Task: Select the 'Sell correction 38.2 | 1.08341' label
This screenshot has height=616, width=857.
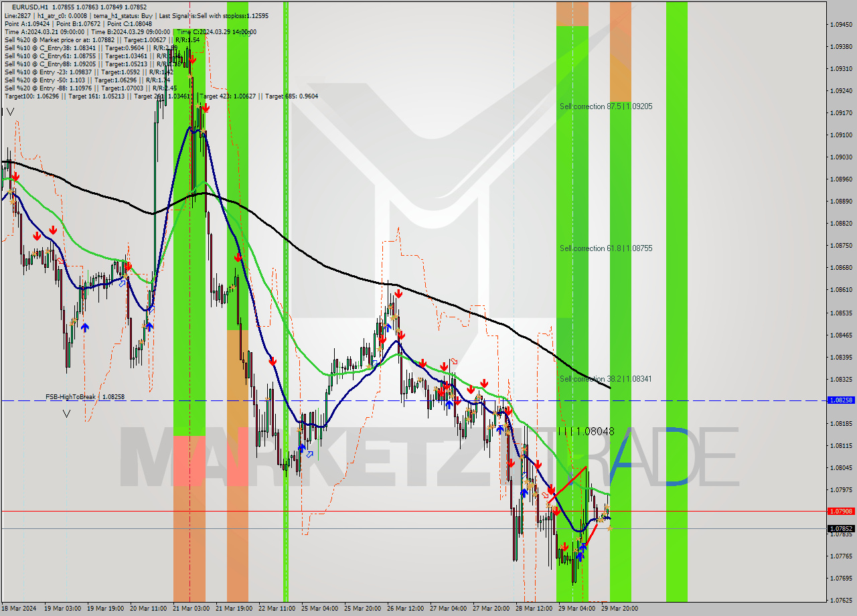Action: 606,379
